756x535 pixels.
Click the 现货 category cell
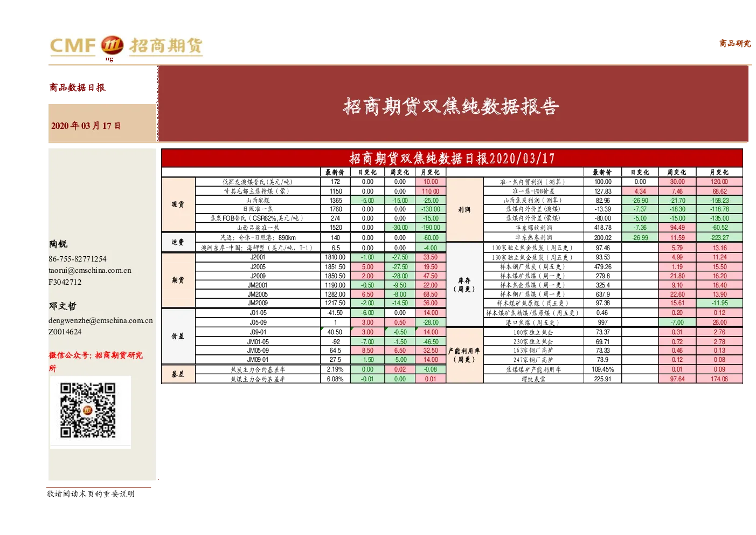click(178, 205)
